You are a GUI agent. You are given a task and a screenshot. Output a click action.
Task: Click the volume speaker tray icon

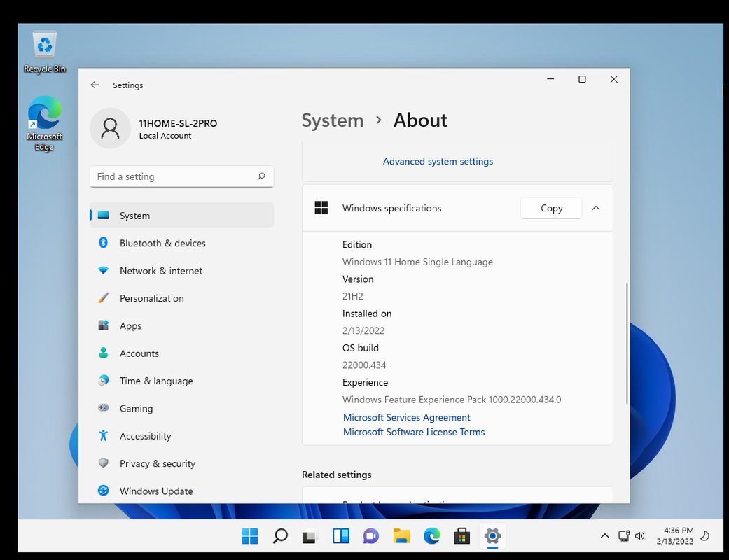click(640, 535)
